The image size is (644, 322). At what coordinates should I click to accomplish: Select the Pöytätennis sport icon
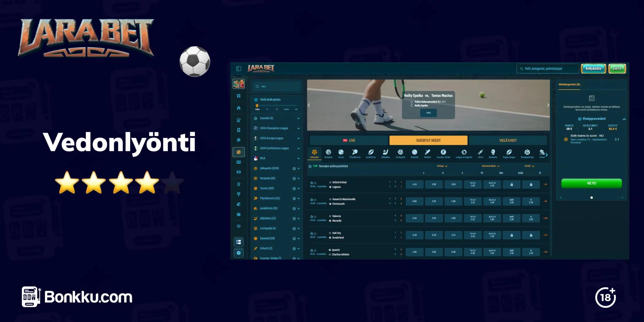pyautogui.click(x=355, y=154)
